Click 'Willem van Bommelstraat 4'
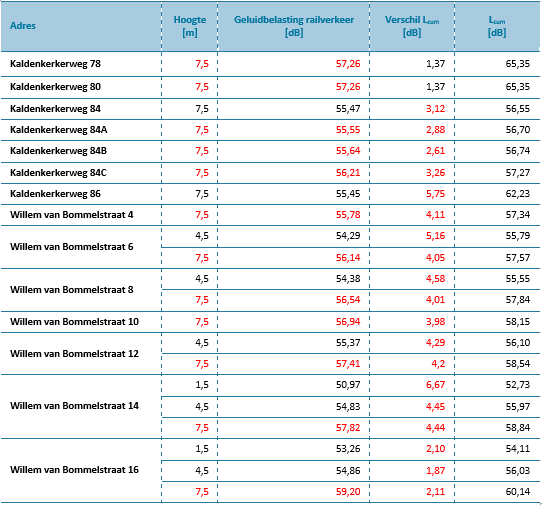The height and width of the screenshot is (505, 542). click(x=72, y=215)
